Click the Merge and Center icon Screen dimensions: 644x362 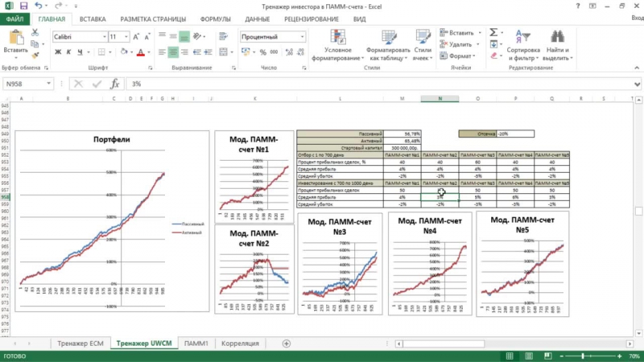[224, 52]
